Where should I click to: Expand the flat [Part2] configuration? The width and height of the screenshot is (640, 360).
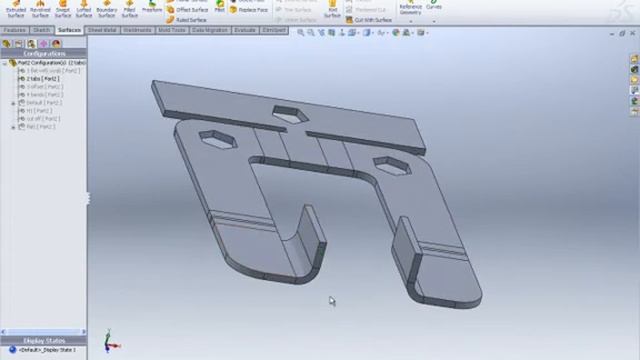pos(13,127)
